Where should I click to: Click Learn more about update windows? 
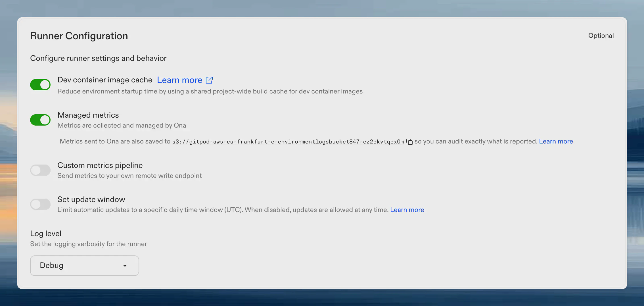[x=407, y=210]
